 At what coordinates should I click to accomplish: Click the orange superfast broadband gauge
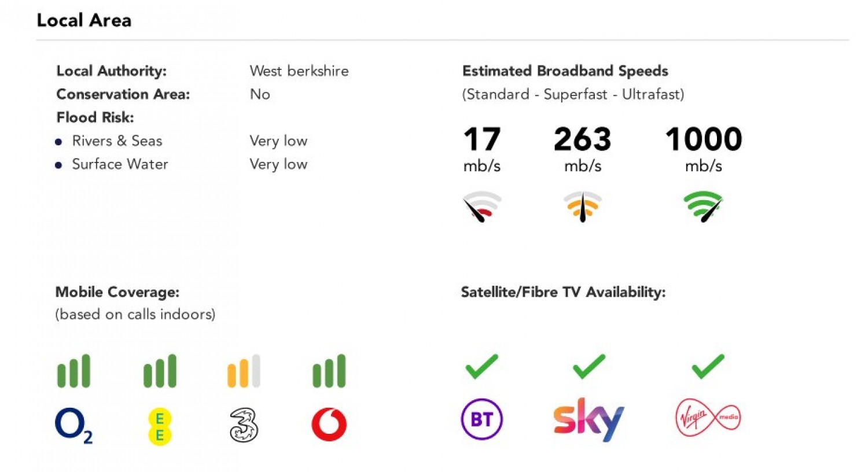pyautogui.click(x=583, y=207)
